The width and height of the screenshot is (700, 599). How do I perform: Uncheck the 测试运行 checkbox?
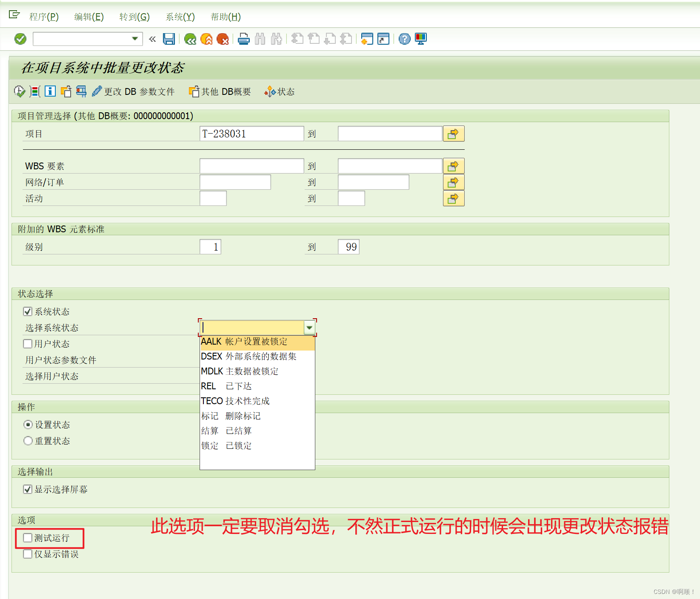point(27,538)
